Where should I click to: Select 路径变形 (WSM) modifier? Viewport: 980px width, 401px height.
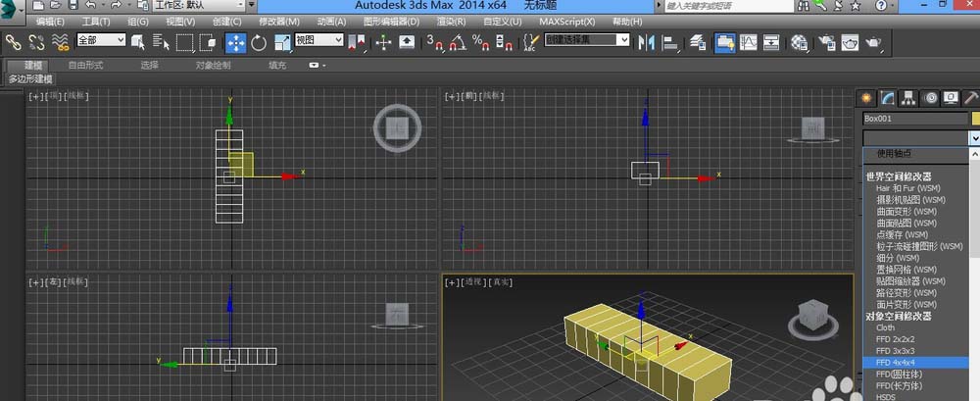point(915,293)
